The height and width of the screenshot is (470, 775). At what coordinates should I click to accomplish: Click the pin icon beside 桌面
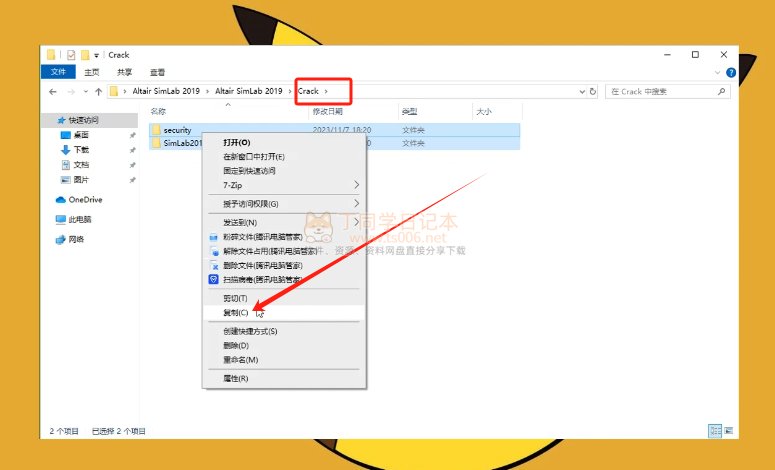(132, 135)
